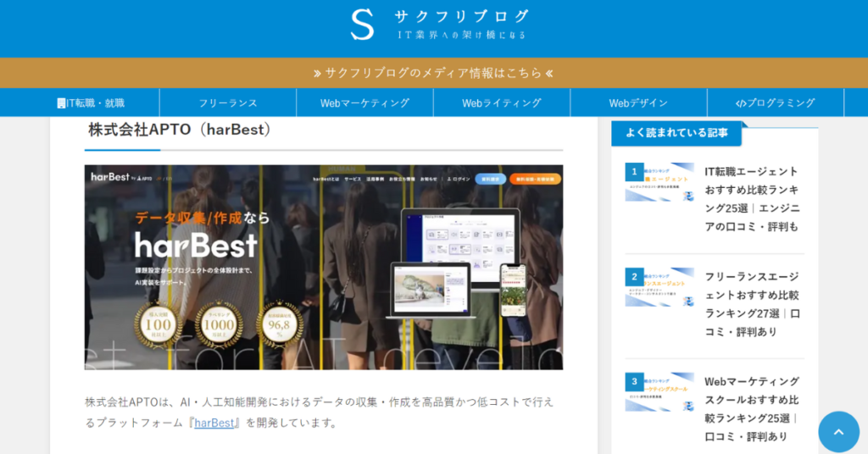
Task: Go to the プログラミング category
Action: click(x=776, y=102)
